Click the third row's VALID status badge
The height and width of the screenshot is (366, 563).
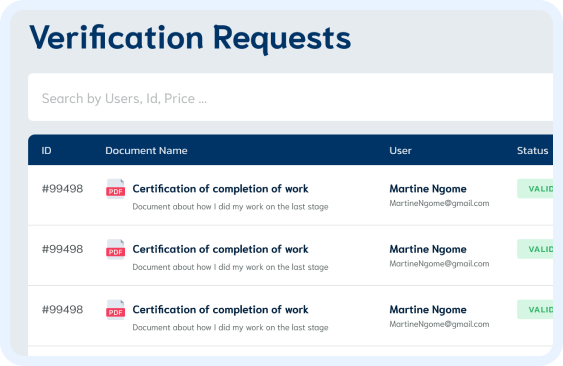(x=535, y=309)
